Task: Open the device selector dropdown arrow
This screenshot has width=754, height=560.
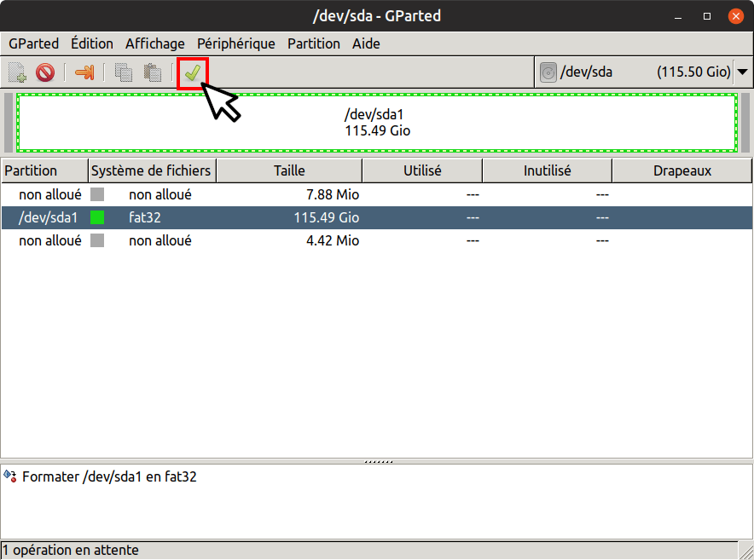Action: [x=742, y=72]
